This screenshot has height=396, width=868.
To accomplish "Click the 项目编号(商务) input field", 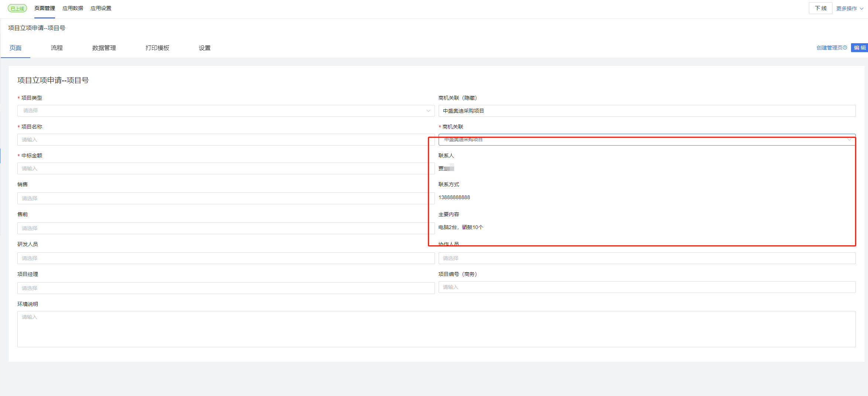I will (647, 287).
